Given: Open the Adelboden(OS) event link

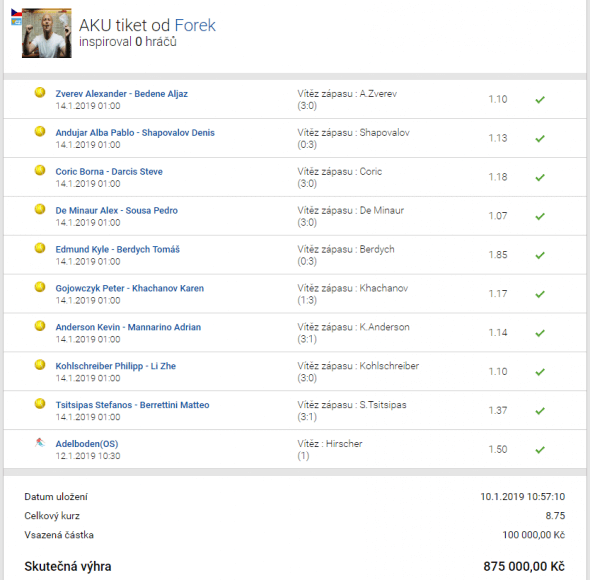Looking at the screenshot, I should 87,444.
